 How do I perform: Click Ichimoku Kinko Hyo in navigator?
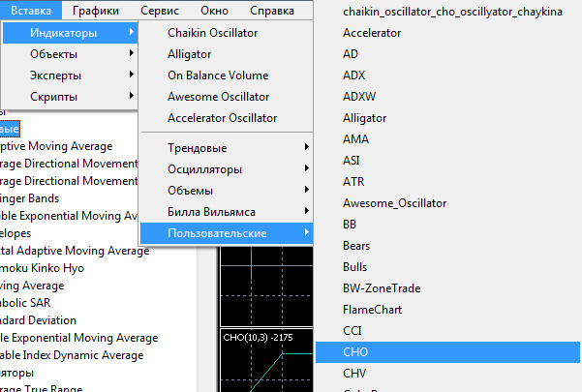(42, 268)
